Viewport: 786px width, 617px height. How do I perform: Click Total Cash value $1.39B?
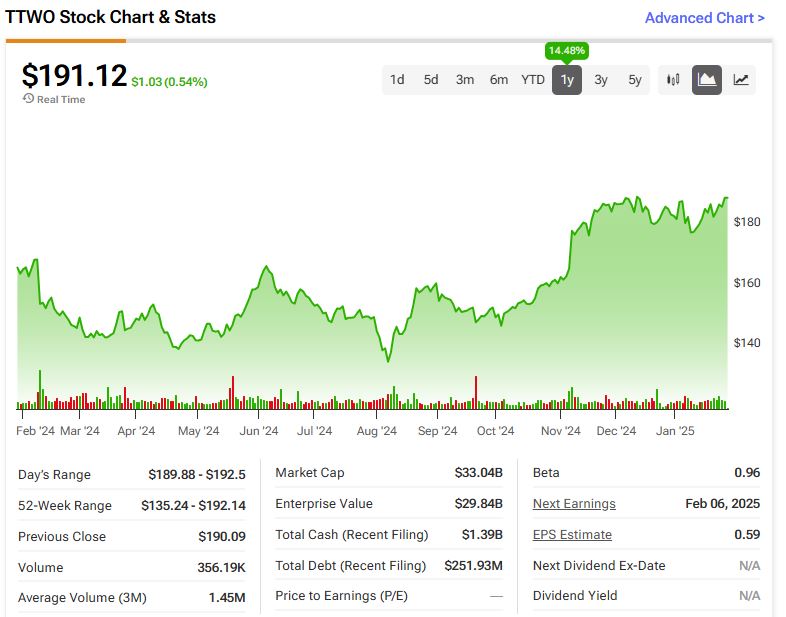482,535
